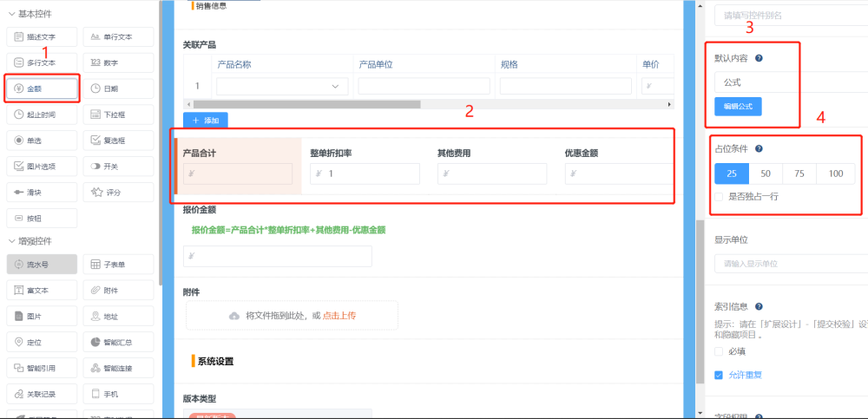Viewport: 868px width, 419px height.
Task: Click the table scrollbar right arrow
Action: click(x=670, y=104)
